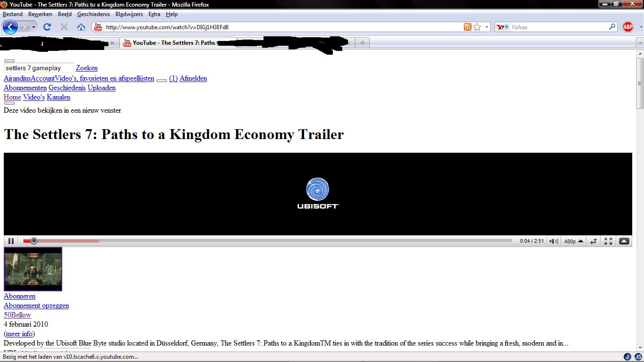The width and height of the screenshot is (644, 362).
Task: Open the 50Bellow channel link
Action: coord(17,315)
